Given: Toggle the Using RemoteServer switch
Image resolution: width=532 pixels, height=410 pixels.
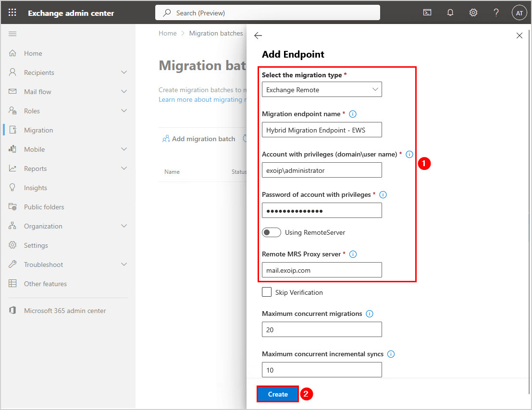Looking at the screenshot, I should tap(272, 232).
